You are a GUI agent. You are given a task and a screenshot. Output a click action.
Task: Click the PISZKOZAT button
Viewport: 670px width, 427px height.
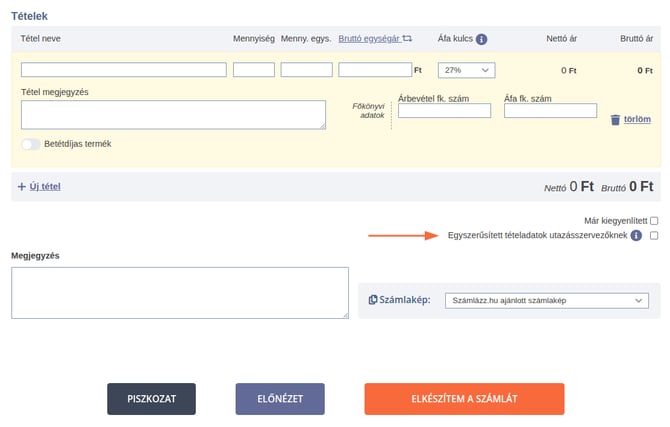[x=151, y=399]
